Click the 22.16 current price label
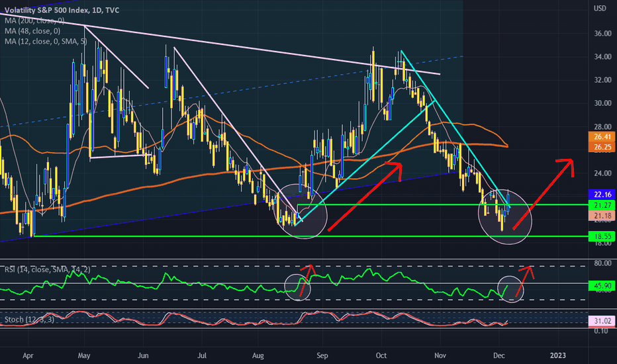This screenshot has width=617, height=364. (602, 195)
